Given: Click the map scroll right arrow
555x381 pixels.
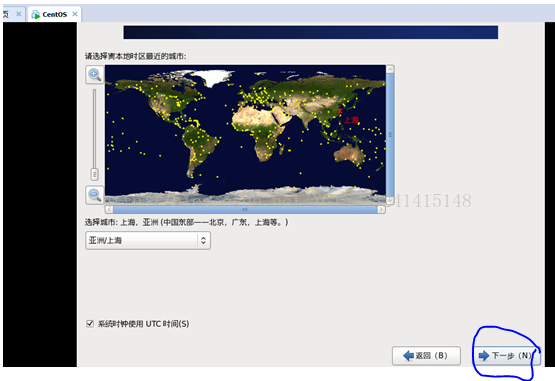Looking at the screenshot, I should click(381, 209).
